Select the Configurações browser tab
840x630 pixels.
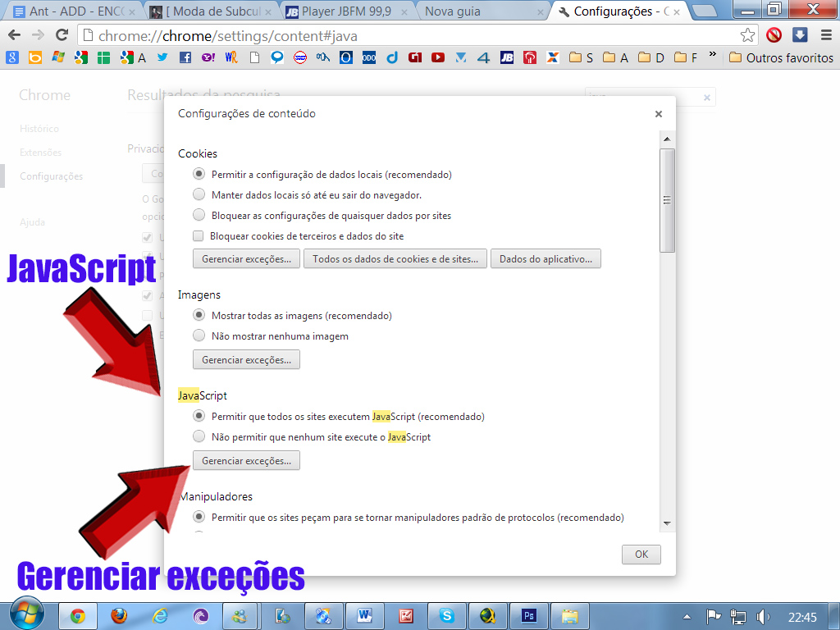tap(619, 11)
